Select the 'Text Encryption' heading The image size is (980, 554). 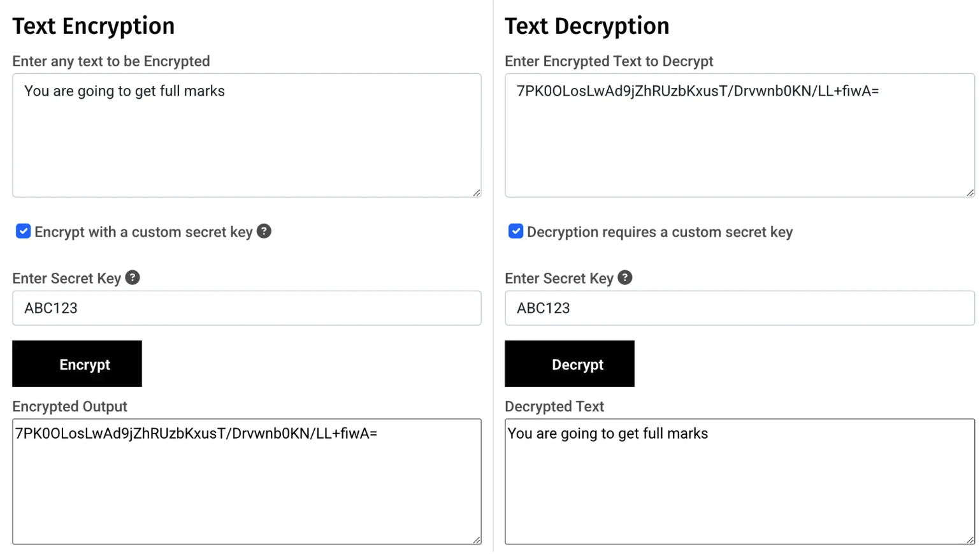(x=93, y=26)
